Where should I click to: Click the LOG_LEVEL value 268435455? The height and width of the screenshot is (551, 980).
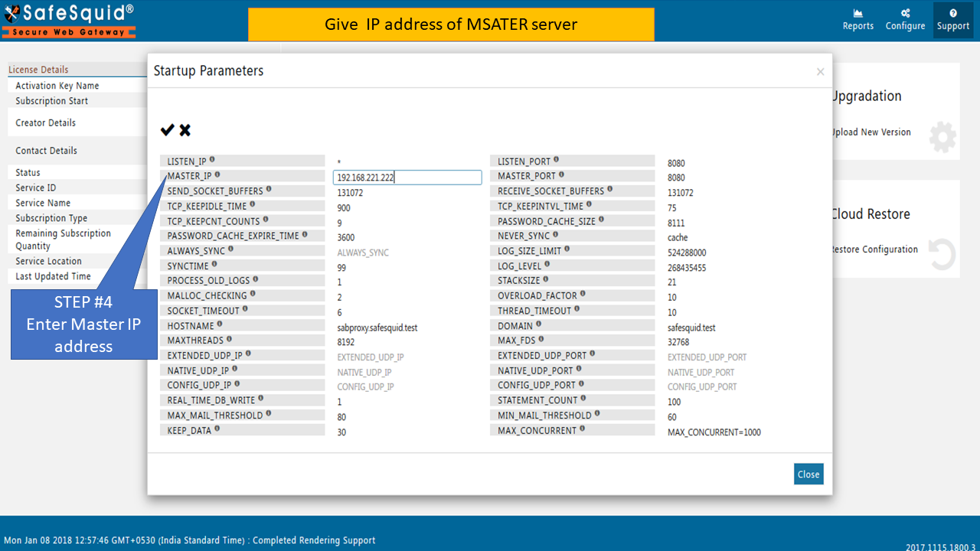coord(687,268)
